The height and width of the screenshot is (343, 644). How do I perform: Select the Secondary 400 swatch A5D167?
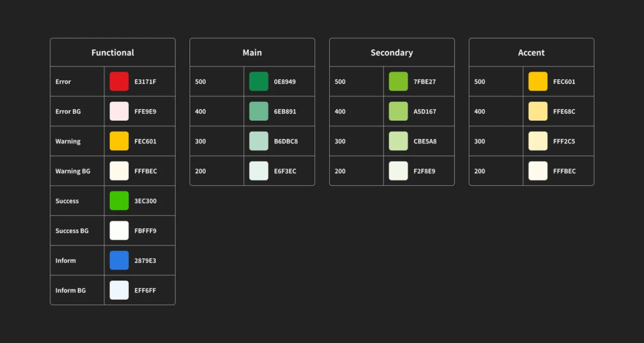(x=398, y=111)
